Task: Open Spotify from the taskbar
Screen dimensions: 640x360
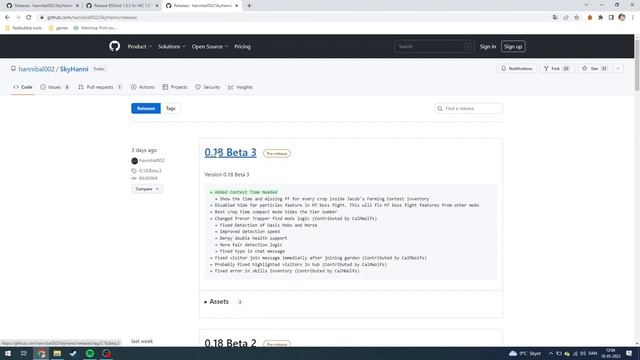Action: [90, 353]
